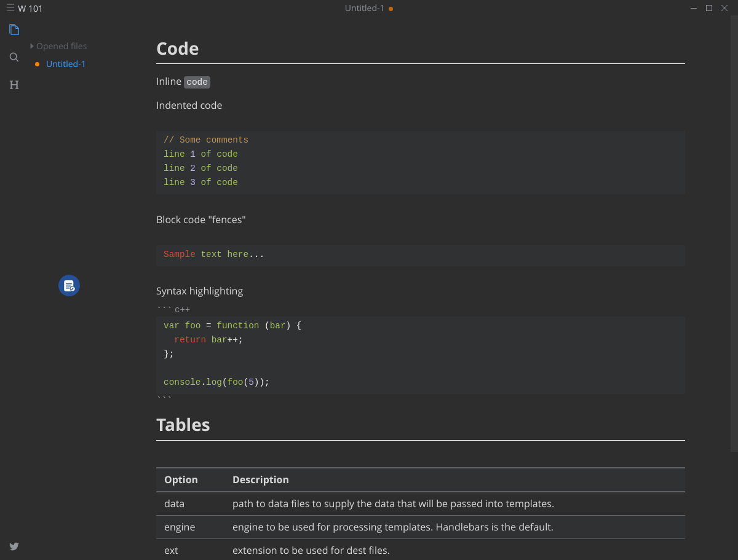738x560 pixels.
Task: Click the Twitter bird icon
Action: [x=14, y=546]
